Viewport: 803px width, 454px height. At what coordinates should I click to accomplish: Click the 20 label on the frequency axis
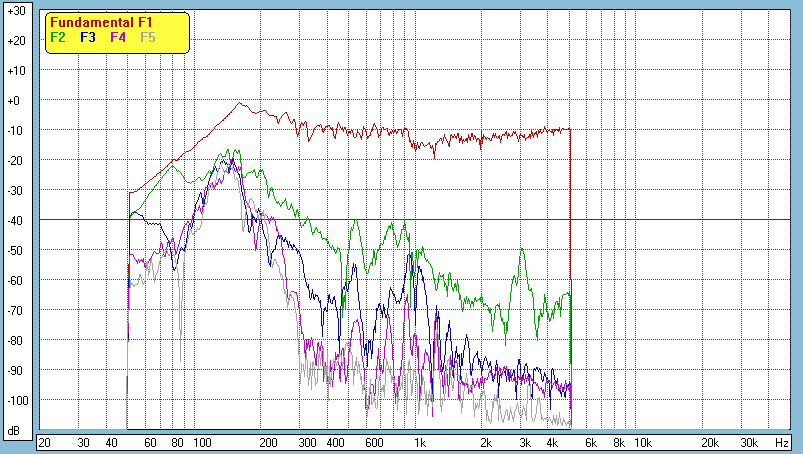44,442
